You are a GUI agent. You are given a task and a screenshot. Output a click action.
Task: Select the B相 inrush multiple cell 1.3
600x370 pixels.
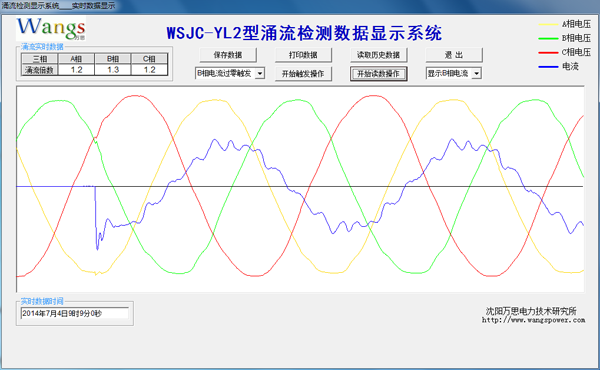(113, 70)
